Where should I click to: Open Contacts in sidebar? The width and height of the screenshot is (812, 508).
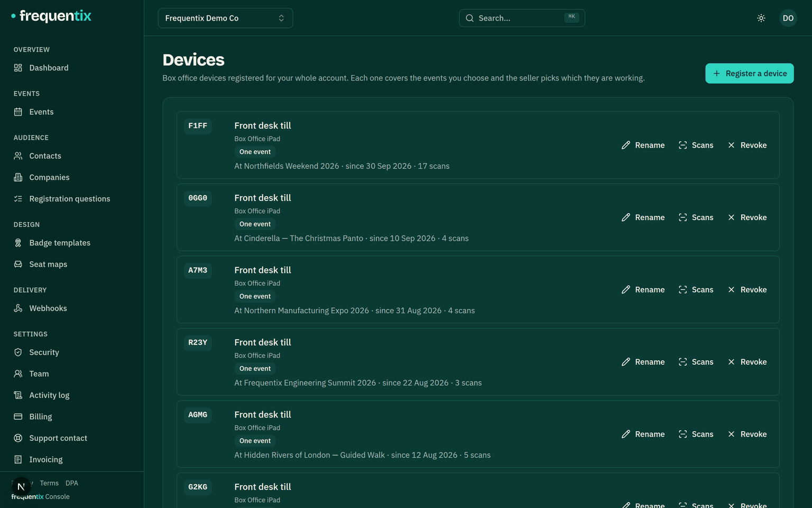coord(72,156)
